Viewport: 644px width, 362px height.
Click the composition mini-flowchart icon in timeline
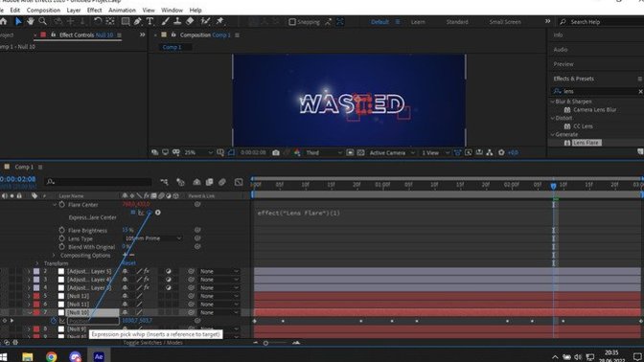[x=164, y=182]
